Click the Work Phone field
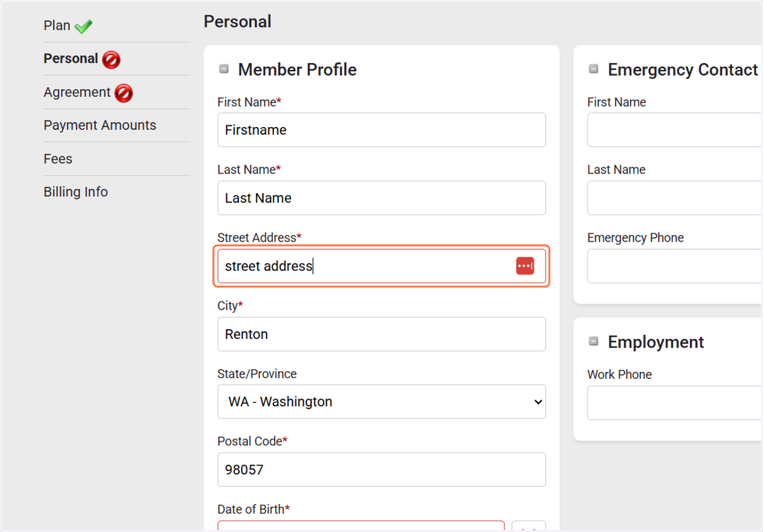Viewport: 763px width, 532px height. (x=675, y=403)
